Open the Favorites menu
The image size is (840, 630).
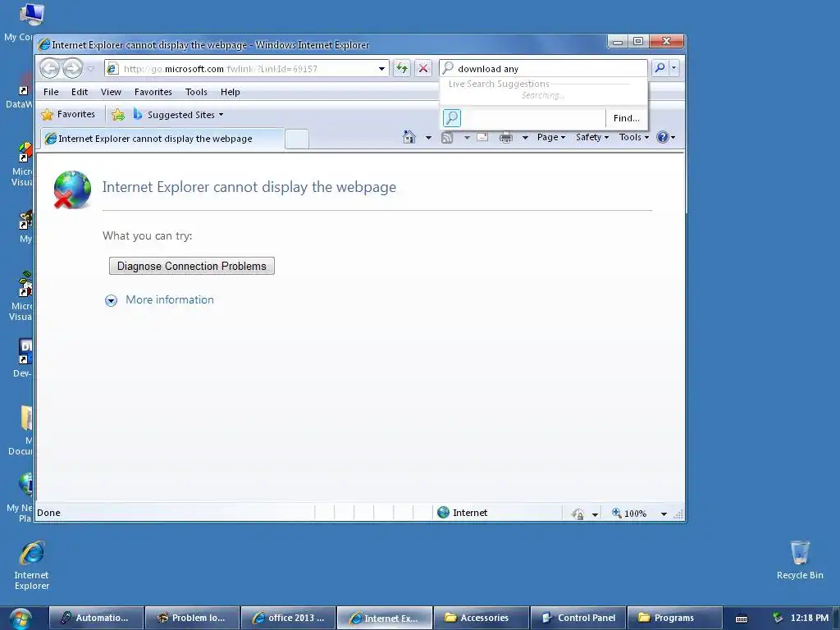pyautogui.click(x=153, y=92)
